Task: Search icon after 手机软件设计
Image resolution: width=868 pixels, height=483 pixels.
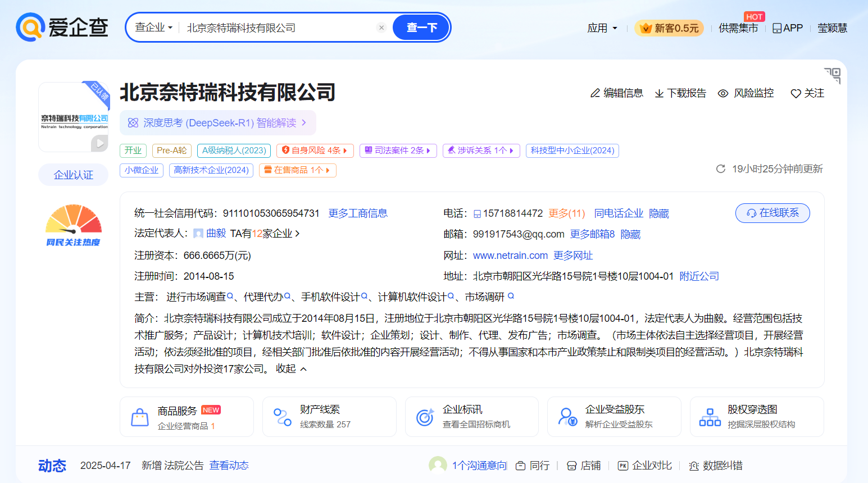Action: 365,296
